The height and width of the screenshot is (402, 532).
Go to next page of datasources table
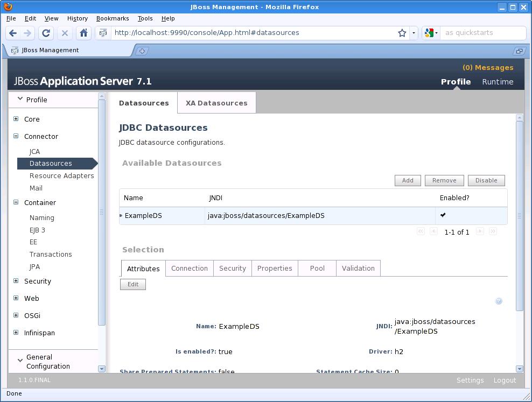(480, 231)
